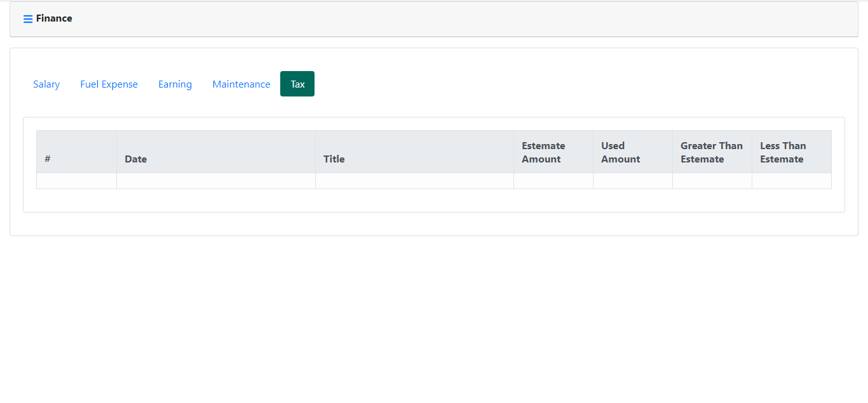
Task: Go to the Earning tab
Action: (175, 84)
